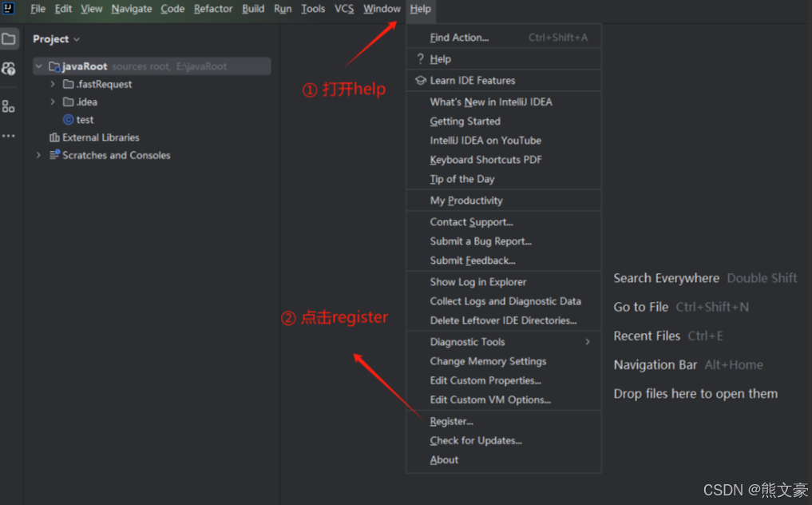Click the More tool windows ellipsis icon
Image resolution: width=812 pixels, height=505 pixels.
pos(9,136)
